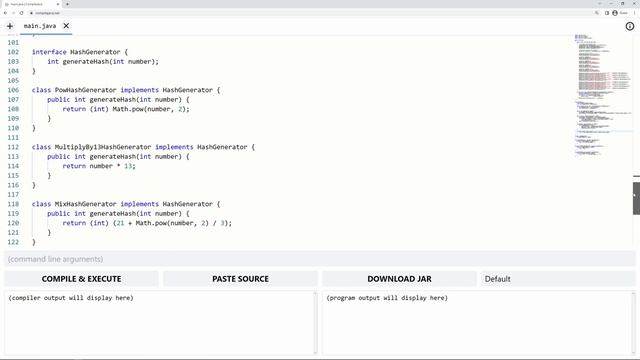Click 'class MultiplyBy13HashGenerator' on line 112
Screen dimensions: 640x360
tap(91, 147)
